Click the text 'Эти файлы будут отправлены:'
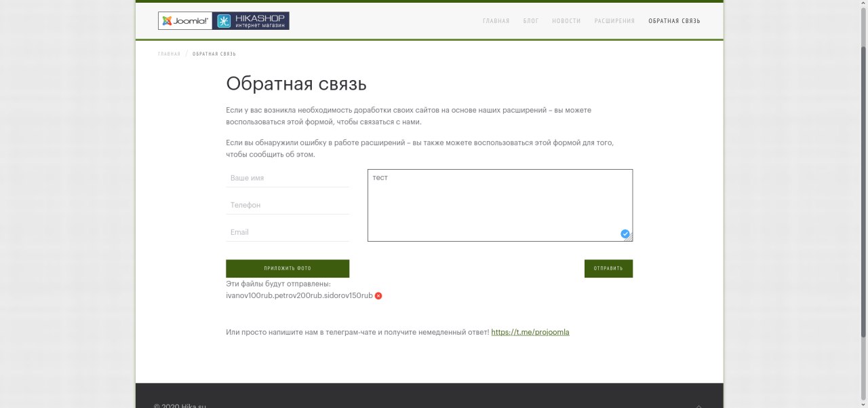This screenshot has width=868, height=408. pyautogui.click(x=278, y=284)
